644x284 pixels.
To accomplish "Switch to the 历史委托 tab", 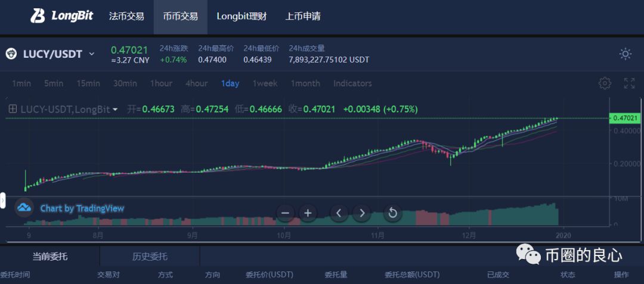I will (x=150, y=257).
